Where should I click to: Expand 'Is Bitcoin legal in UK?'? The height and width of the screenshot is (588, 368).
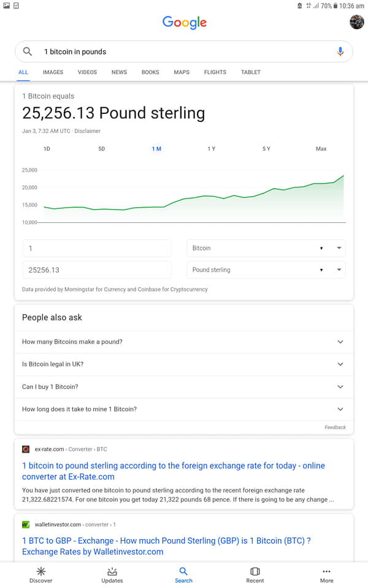click(183, 364)
